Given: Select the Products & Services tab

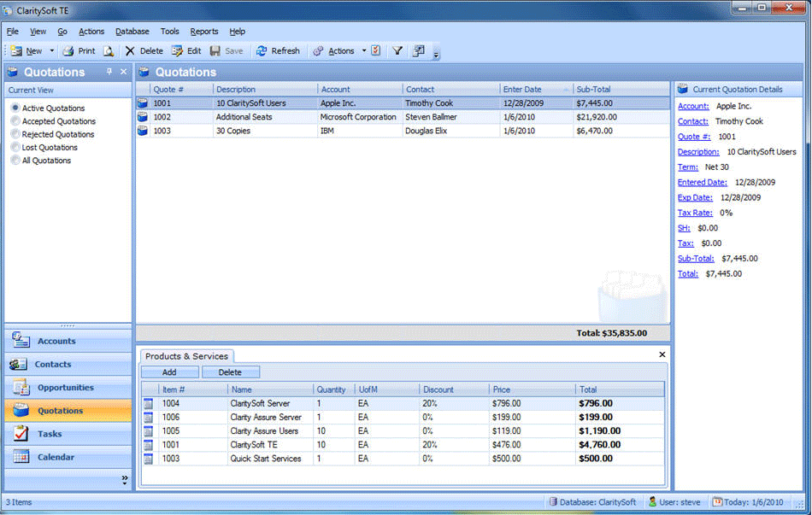Looking at the screenshot, I should [186, 356].
